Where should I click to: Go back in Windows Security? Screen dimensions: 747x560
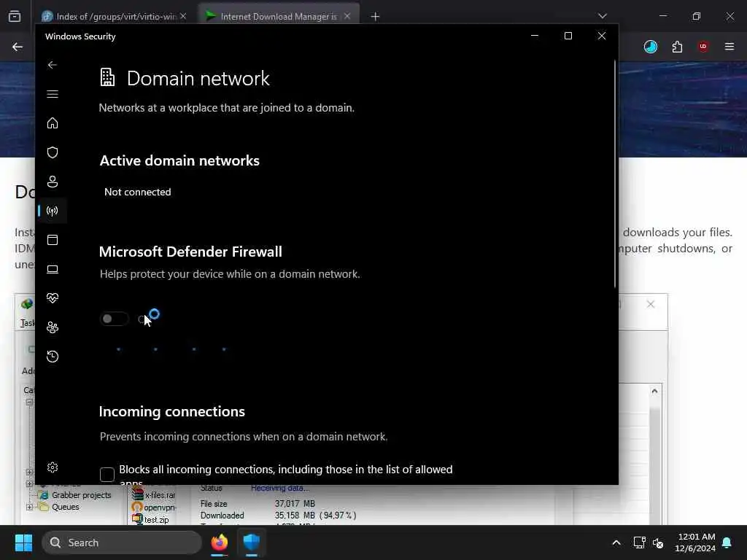coord(53,65)
